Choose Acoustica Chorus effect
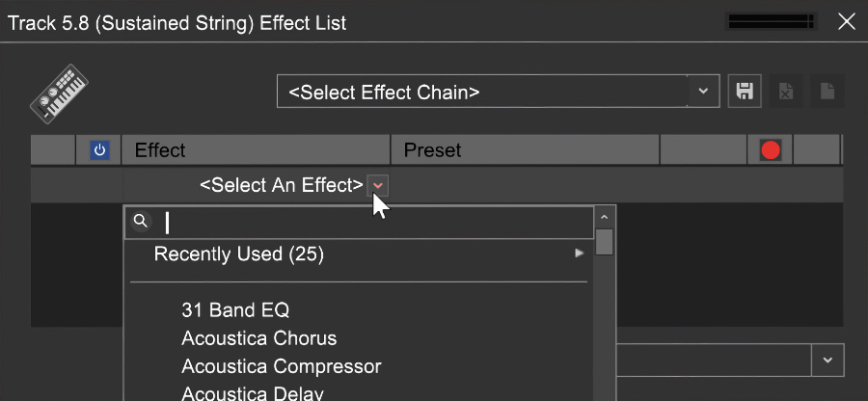The width and height of the screenshot is (868, 401). point(258,338)
